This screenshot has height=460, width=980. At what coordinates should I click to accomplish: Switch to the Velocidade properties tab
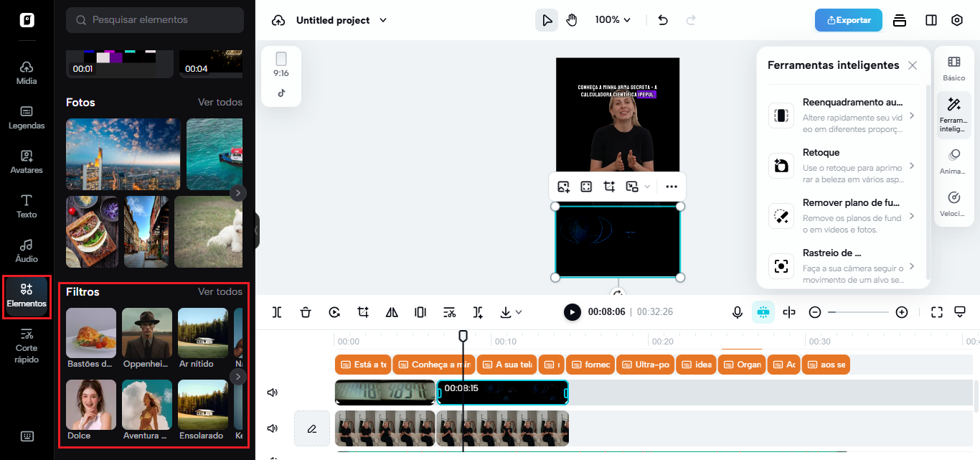pyautogui.click(x=954, y=204)
